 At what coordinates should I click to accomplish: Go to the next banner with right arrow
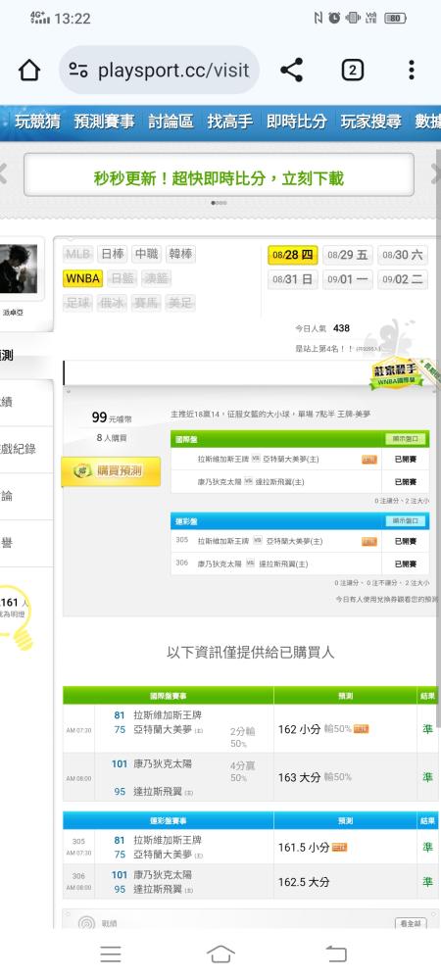435,173
